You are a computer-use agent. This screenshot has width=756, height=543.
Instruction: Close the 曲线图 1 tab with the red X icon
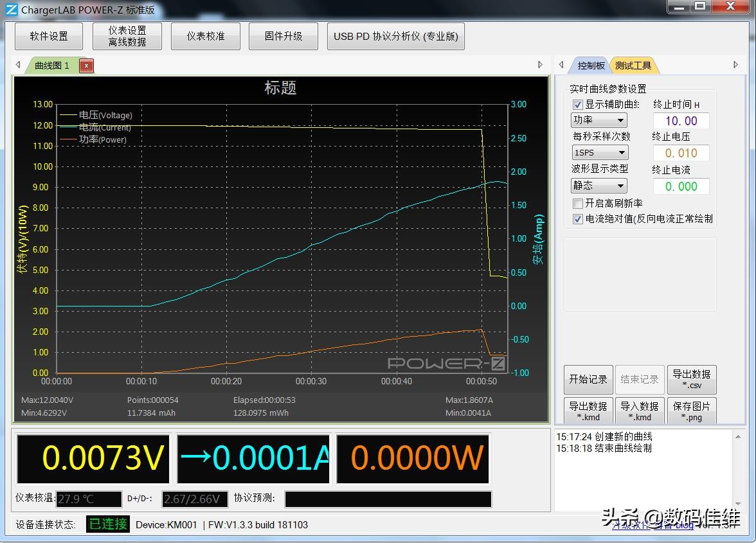(x=86, y=65)
